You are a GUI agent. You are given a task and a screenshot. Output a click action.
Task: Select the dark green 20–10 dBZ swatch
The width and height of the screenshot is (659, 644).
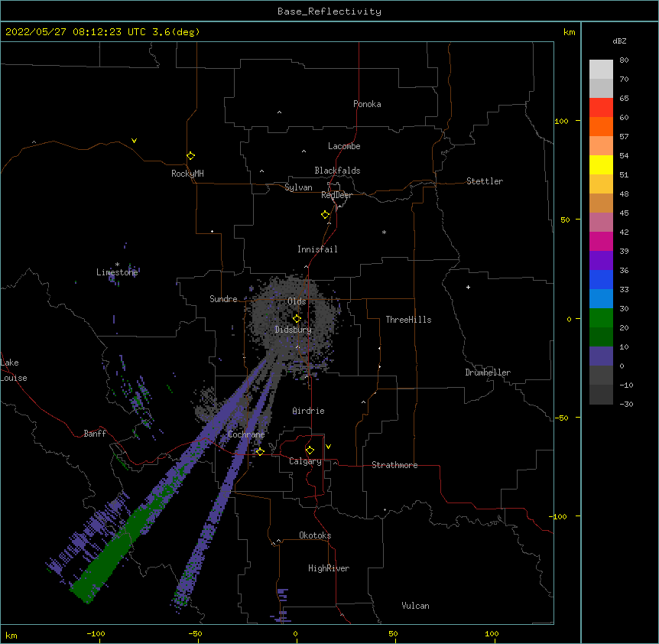tap(601, 337)
